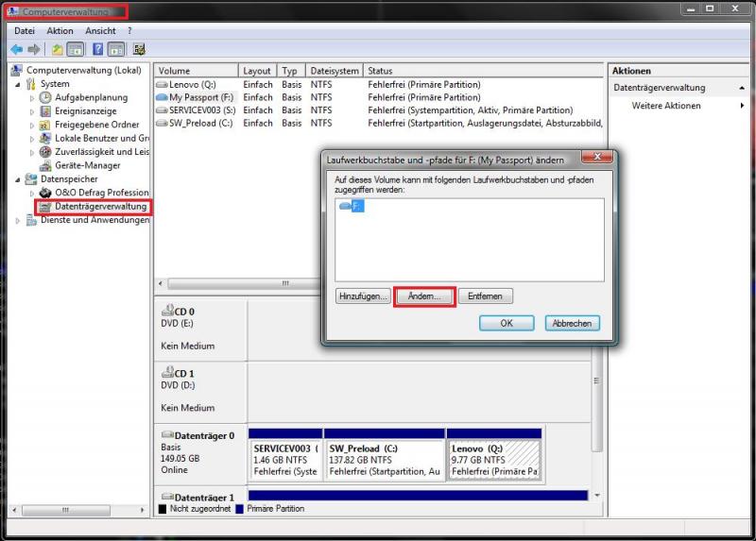
Task: Collapse the Datenträgerverwaltung actions section
Action: (742, 88)
